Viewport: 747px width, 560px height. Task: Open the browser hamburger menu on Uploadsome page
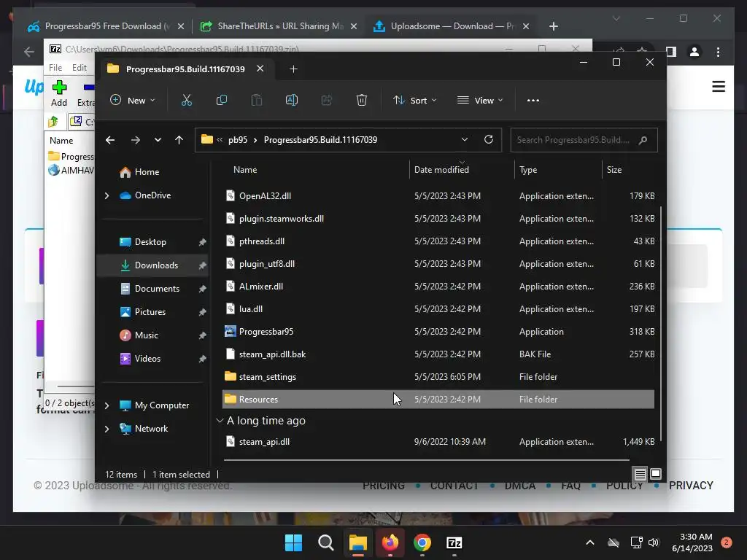point(719,87)
